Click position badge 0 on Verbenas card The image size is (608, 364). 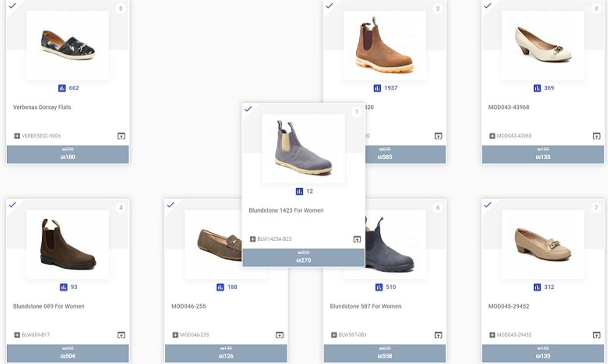(121, 8)
